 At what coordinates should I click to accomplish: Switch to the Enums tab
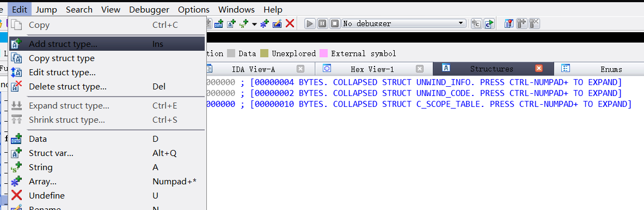click(x=611, y=69)
